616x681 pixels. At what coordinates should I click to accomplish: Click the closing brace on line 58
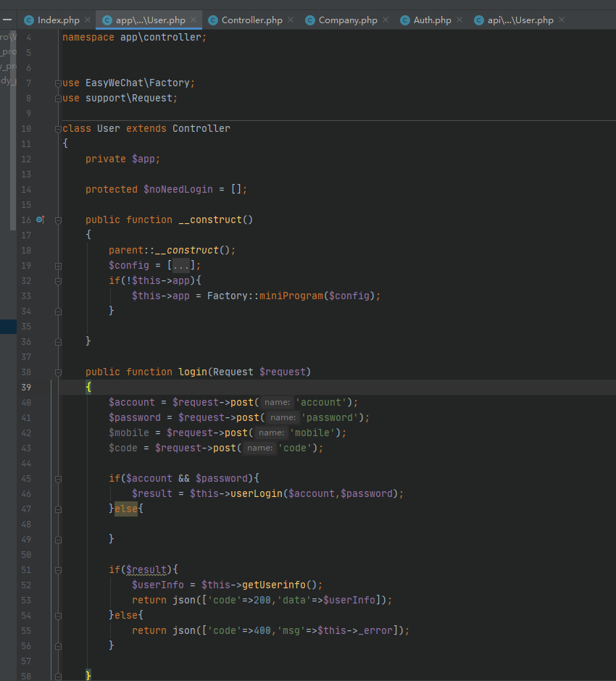[88, 675]
